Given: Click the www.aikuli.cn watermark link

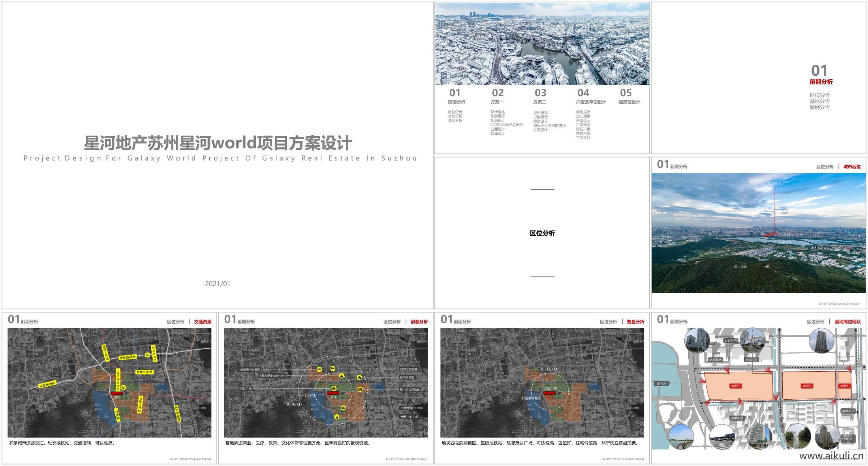Looking at the screenshot, I should [x=831, y=456].
